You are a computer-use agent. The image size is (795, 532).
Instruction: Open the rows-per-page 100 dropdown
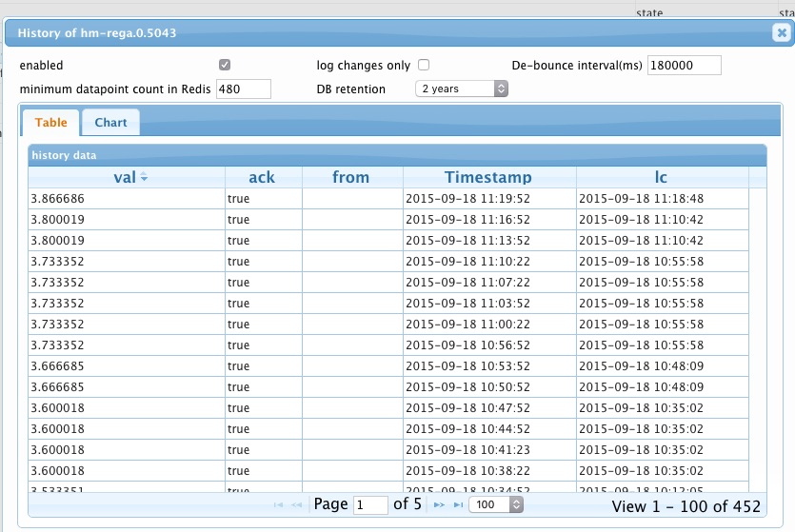tap(496, 504)
